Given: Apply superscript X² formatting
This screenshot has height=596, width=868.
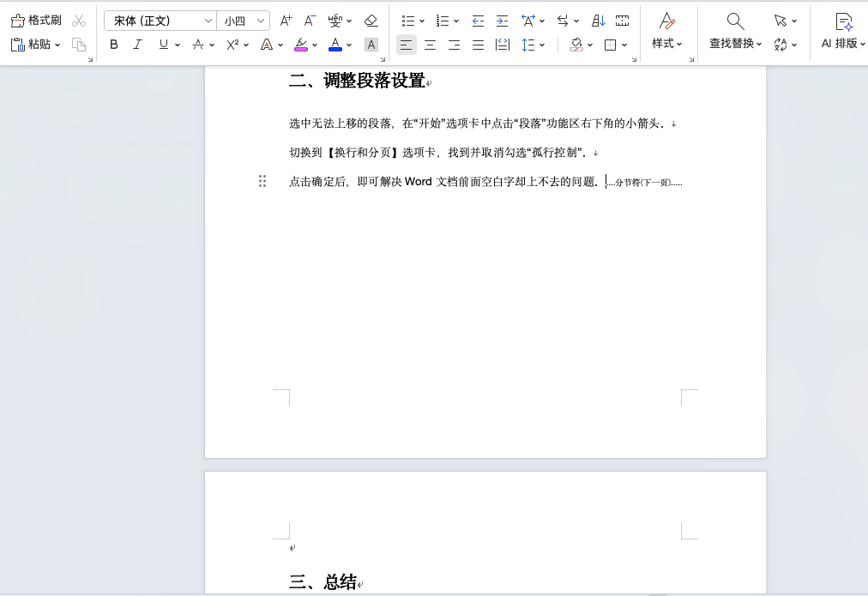Looking at the screenshot, I should 231,44.
